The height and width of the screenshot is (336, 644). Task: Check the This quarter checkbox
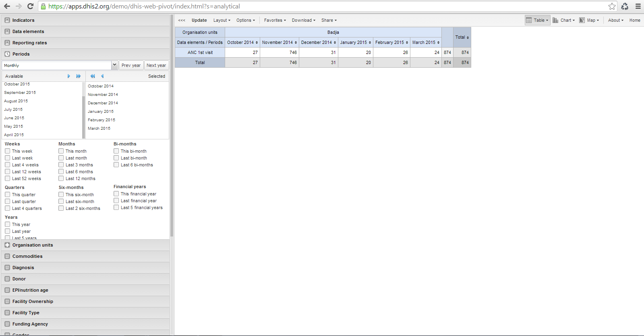[8, 195]
